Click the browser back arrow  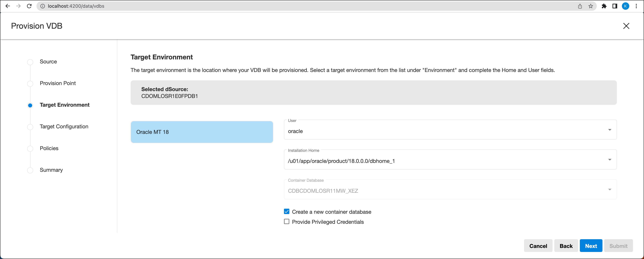8,6
